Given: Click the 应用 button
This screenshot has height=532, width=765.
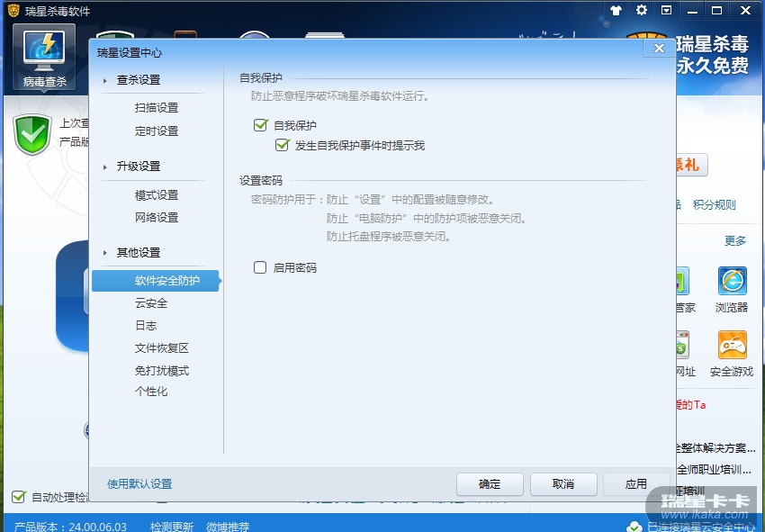Looking at the screenshot, I should [636, 484].
